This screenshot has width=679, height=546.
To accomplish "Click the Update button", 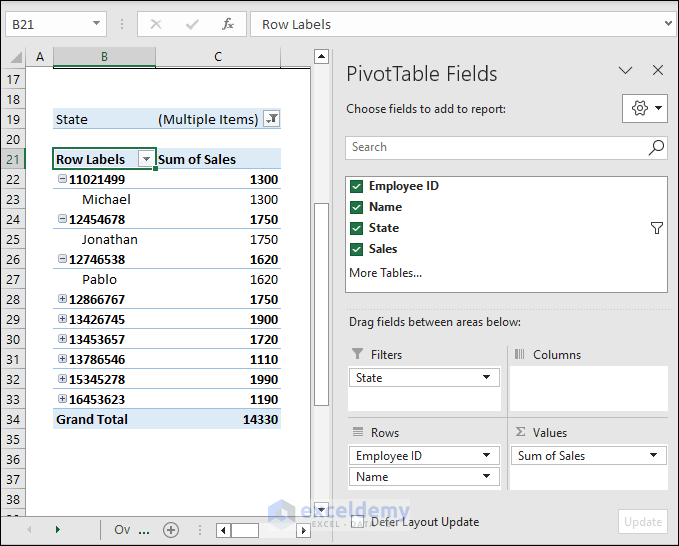I will [x=643, y=522].
